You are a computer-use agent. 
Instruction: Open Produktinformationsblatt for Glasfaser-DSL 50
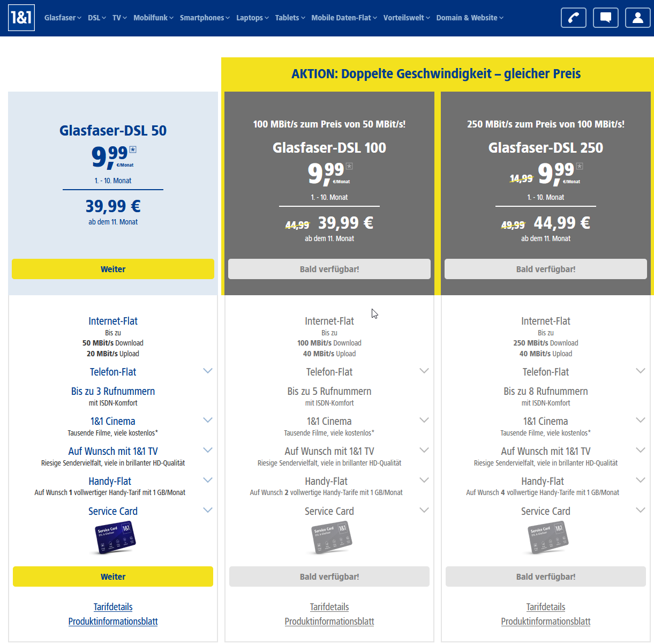point(113,621)
